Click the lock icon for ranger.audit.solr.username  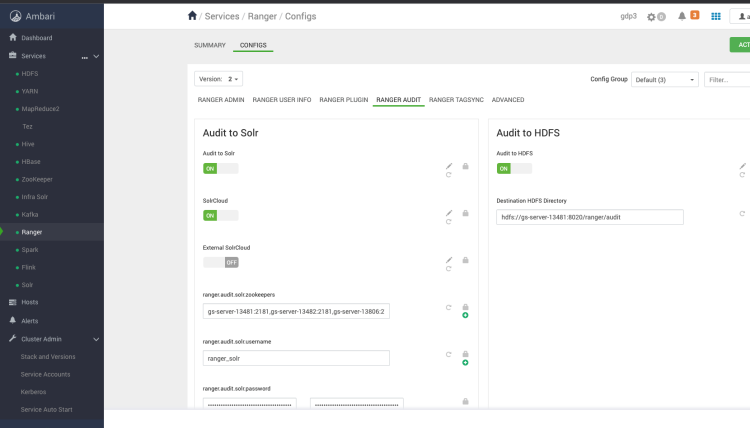[x=465, y=354]
